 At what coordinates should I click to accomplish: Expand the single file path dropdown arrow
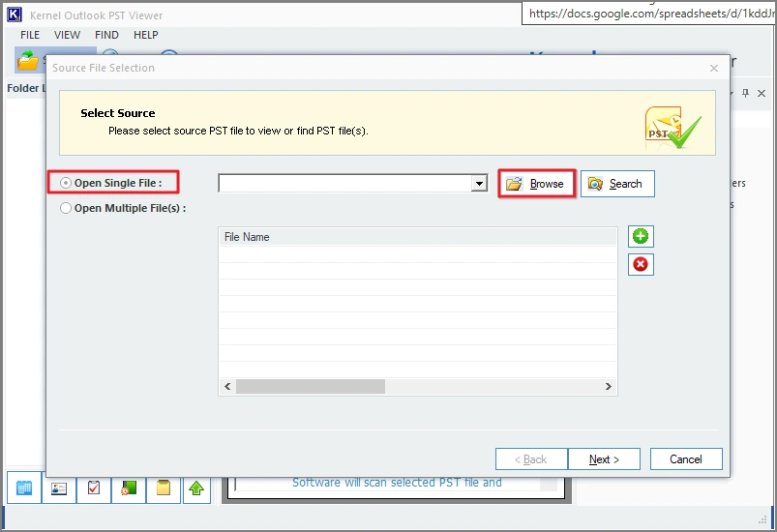pyautogui.click(x=479, y=183)
